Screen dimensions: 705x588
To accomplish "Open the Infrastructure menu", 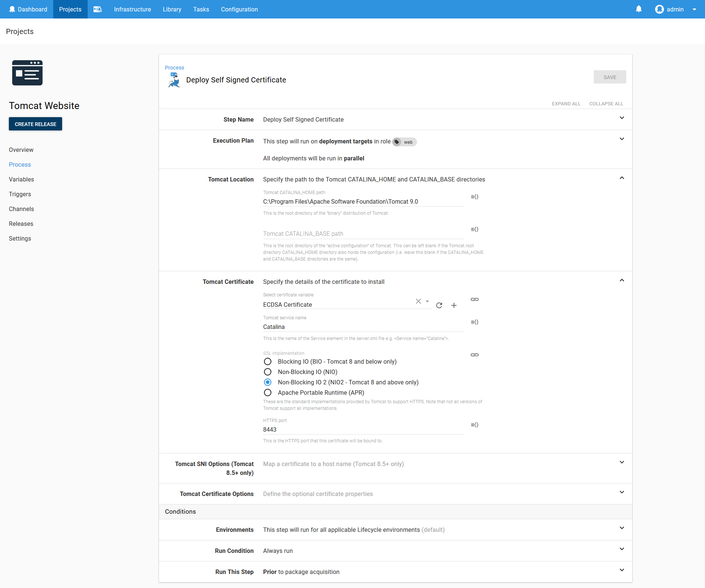I will pos(132,9).
